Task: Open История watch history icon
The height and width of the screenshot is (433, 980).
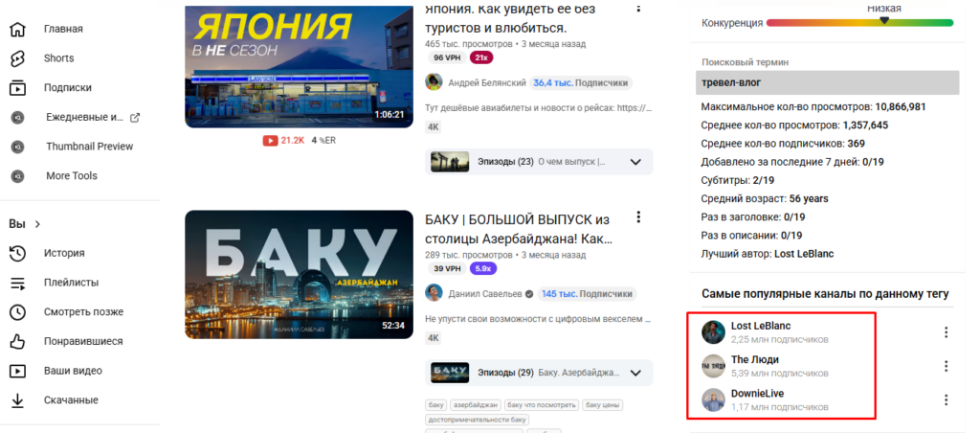Action: point(18,254)
